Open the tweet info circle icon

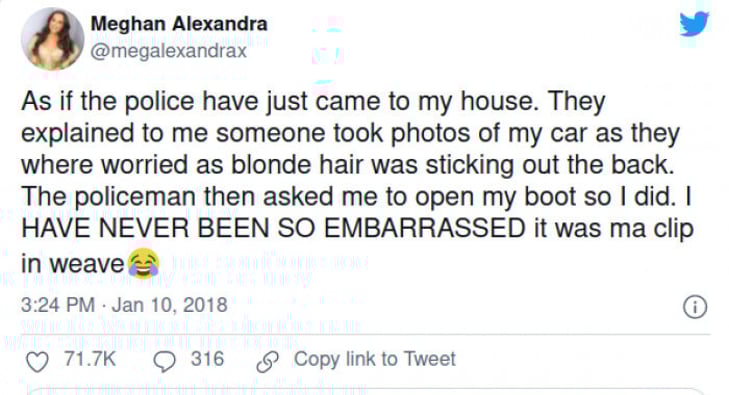coord(695,307)
